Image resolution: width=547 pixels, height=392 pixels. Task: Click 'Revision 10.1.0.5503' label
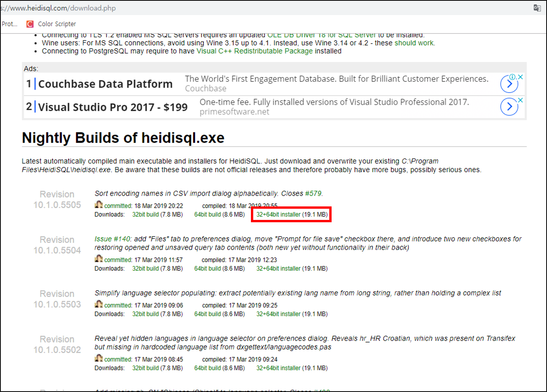pyautogui.click(x=57, y=299)
